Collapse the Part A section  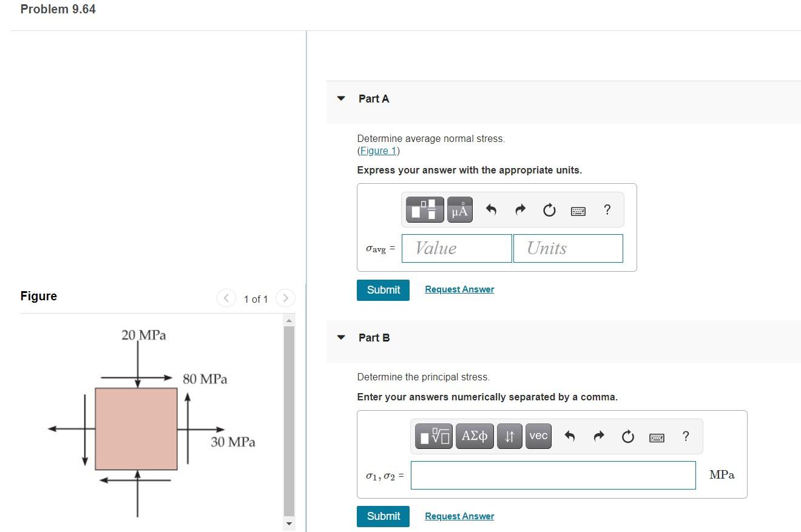(x=342, y=98)
